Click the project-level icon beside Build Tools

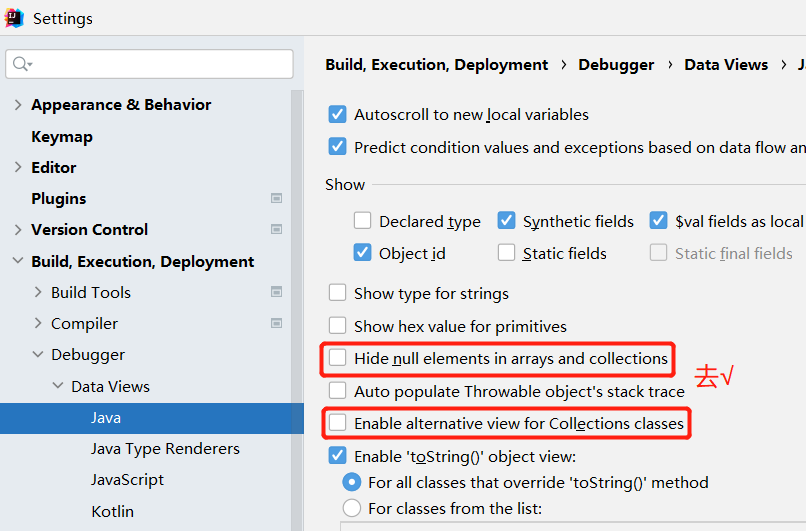tap(276, 292)
